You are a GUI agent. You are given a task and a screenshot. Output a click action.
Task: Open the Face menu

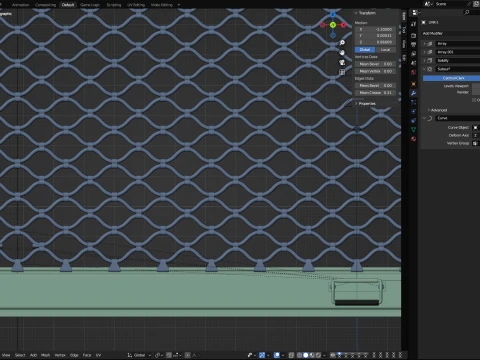click(87, 355)
